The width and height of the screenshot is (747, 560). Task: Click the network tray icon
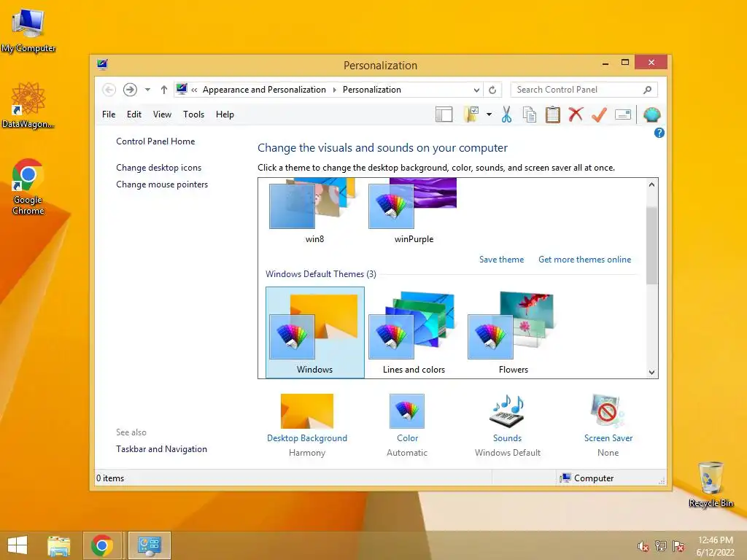tap(661, 546)
